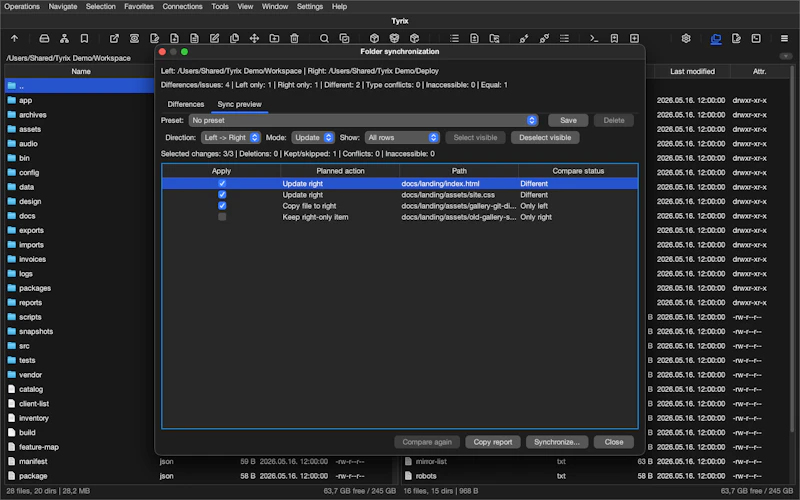Switch to the Differences tab
800x500 pixels.
coord(186,104)
